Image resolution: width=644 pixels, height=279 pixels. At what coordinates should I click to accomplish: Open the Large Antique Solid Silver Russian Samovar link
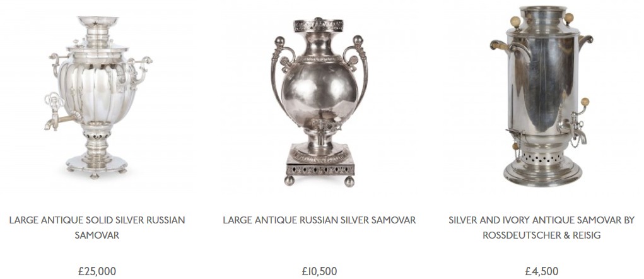click(97, 228)
